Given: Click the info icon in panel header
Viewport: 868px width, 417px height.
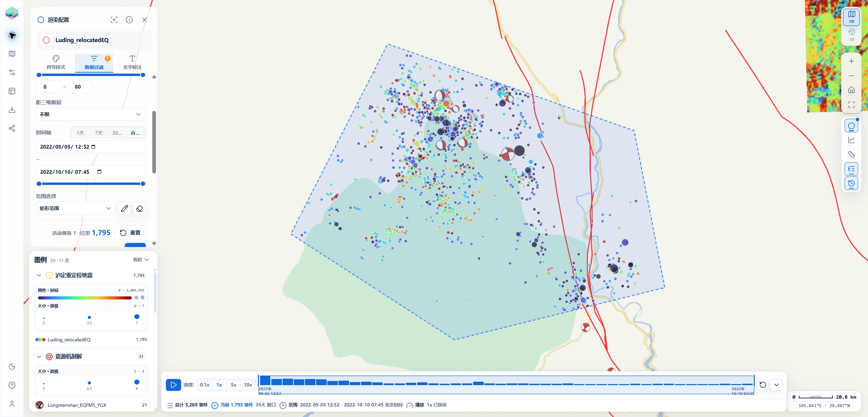Looking at the screenshot, I should point(129,20).
